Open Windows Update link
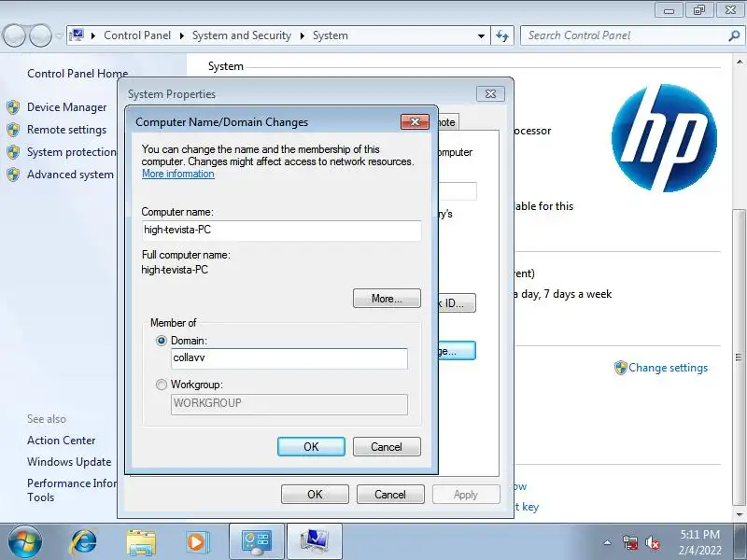Viewport: 747px width, 560px height. (69, 462)
